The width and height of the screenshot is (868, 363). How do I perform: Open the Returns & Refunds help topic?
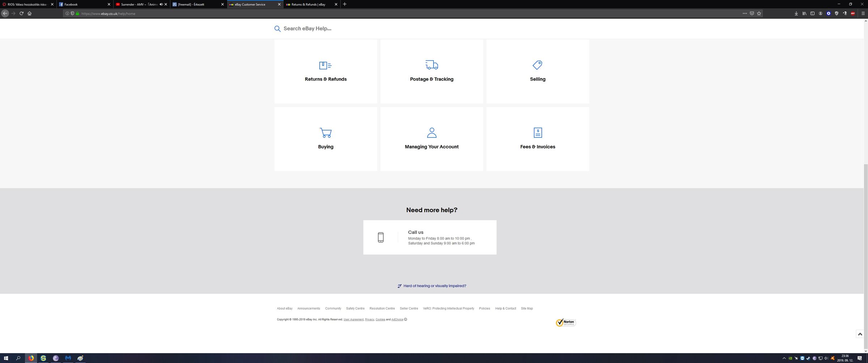click(325, 72)
